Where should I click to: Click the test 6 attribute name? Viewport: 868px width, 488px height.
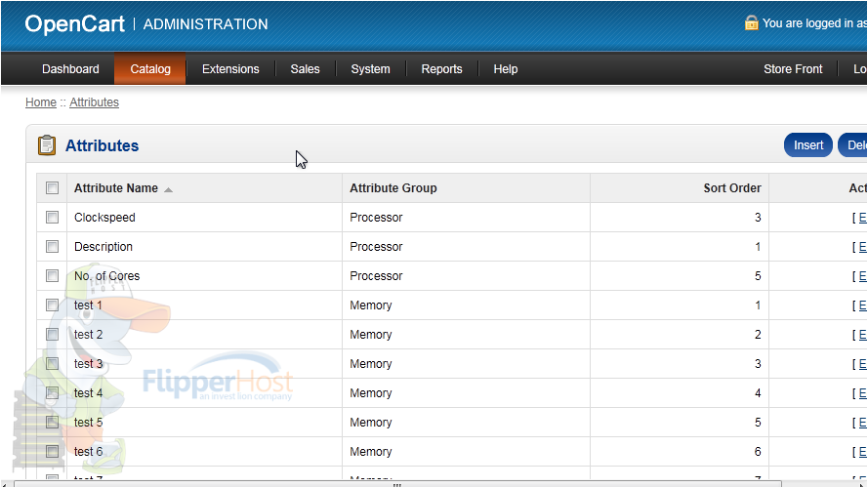click(88, 452)
